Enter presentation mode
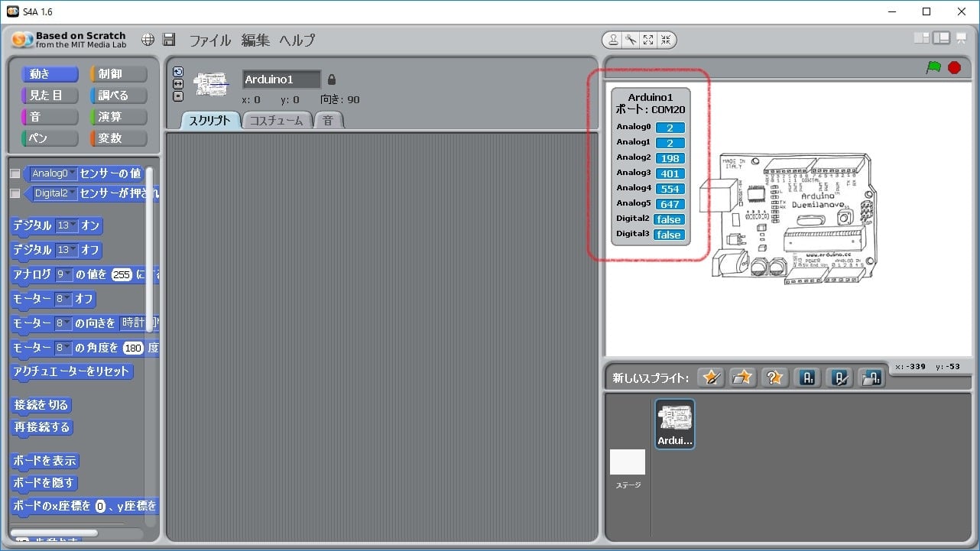The height and width of the screenshot is (551, 980). click(961, 38)
